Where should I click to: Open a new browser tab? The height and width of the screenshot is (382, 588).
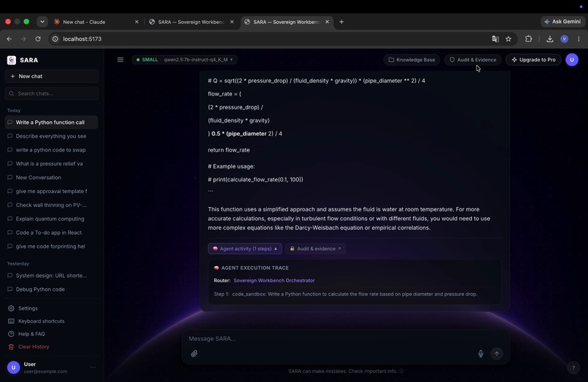click(x=341, y=22)
